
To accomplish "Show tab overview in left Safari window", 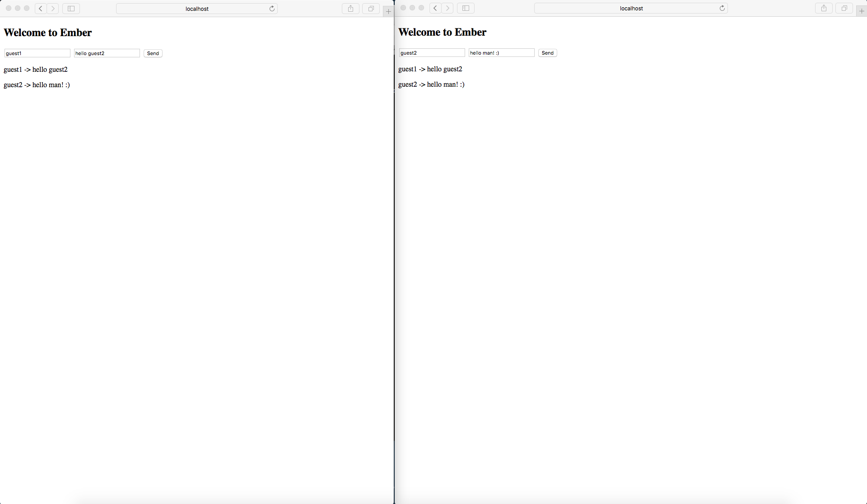I will (x=371, y=9).
